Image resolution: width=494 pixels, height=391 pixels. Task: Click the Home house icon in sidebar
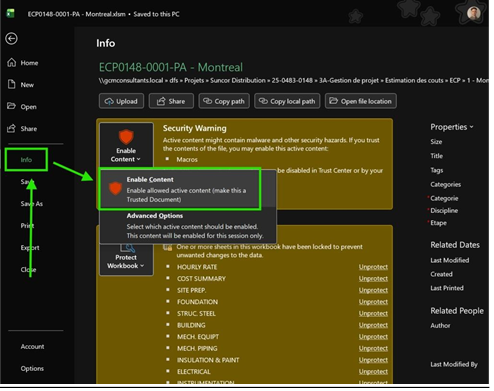tap(11, 63)
